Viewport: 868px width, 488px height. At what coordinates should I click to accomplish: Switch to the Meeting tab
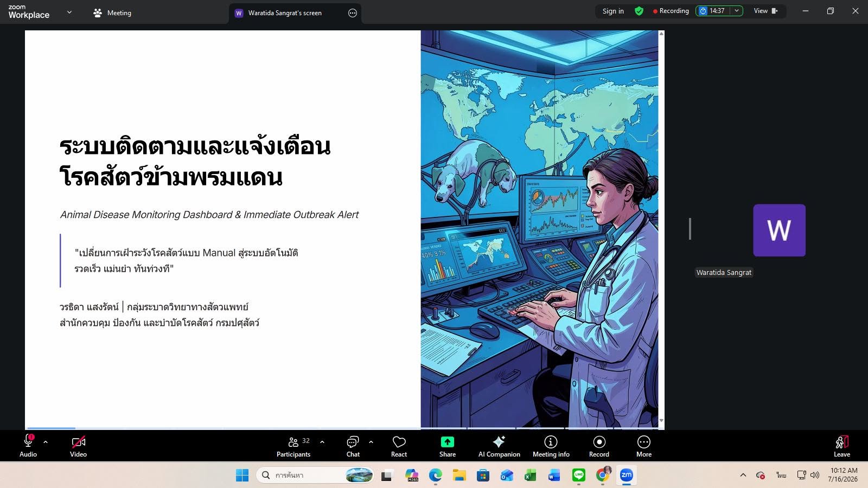pos(112,13)
